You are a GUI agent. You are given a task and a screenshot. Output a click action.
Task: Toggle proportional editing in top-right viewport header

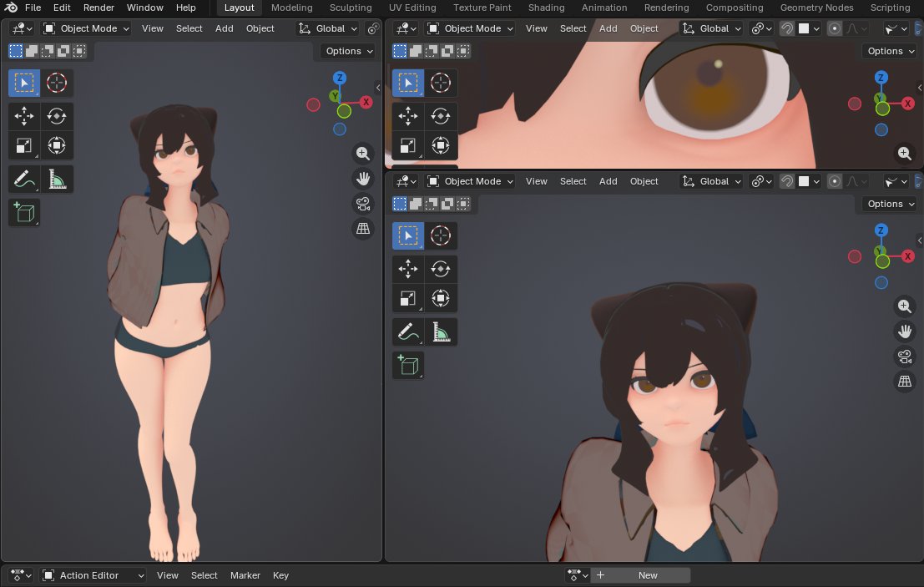(x=835, y=28)
